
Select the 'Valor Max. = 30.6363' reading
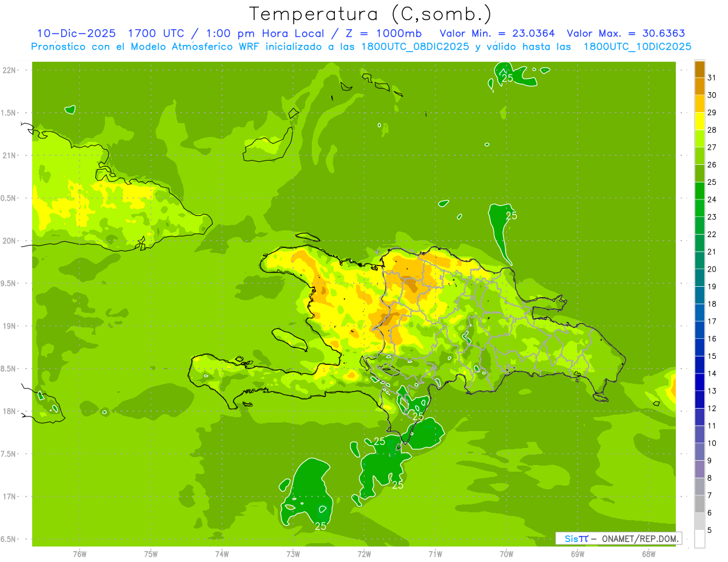coord(626,33)
